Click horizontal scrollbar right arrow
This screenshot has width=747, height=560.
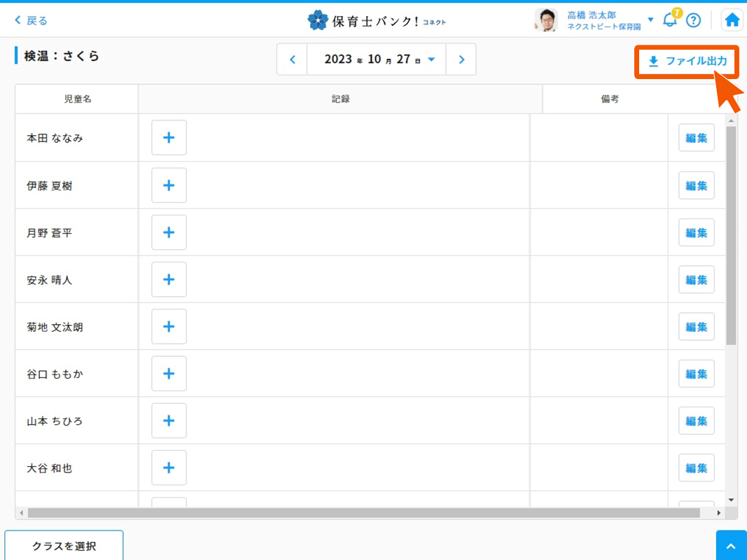(x=719, y=513)
